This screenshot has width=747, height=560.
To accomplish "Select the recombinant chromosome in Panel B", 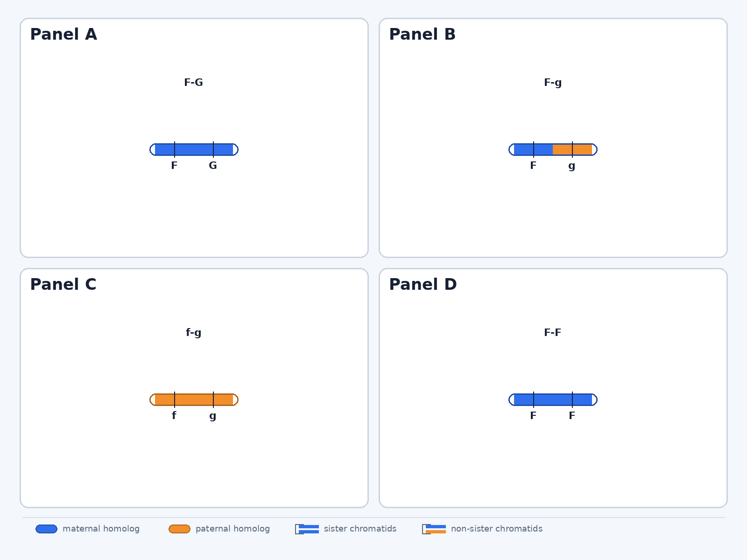I will point(553,149).
